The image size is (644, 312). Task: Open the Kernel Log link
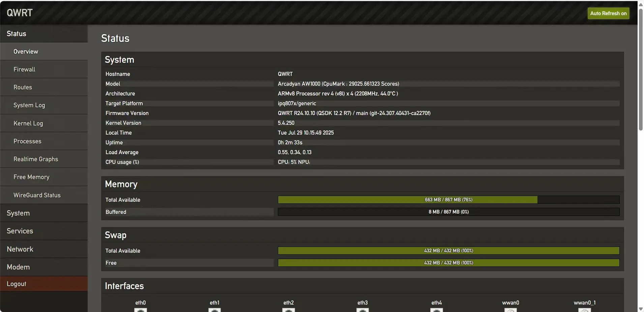point(28,123)
